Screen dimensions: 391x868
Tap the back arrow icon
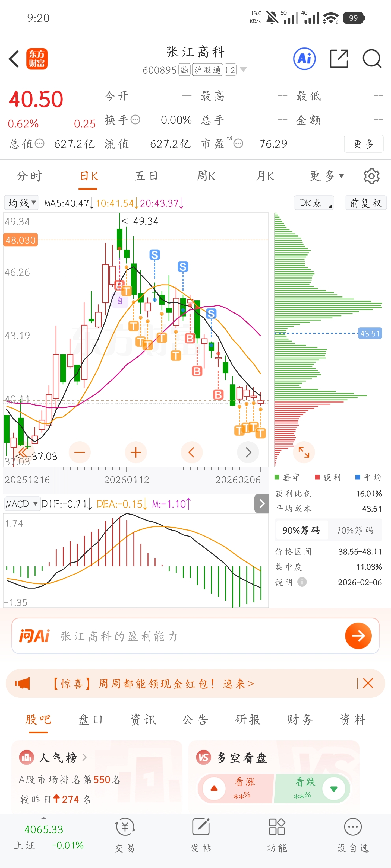coord(14,59)
